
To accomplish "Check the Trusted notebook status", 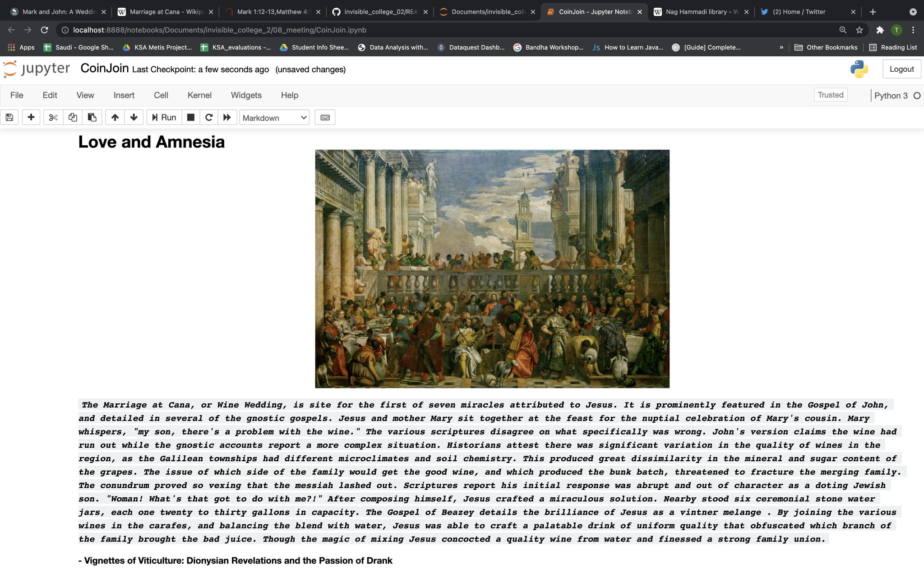I will [x=830, y=95].
